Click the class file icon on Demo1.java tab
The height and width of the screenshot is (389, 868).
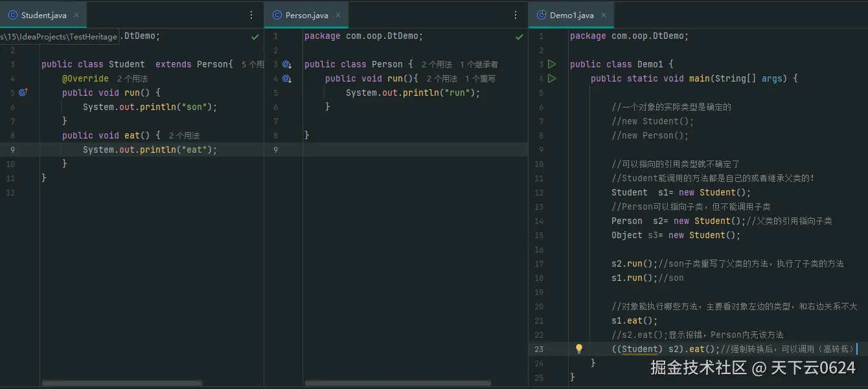(542, 15)
